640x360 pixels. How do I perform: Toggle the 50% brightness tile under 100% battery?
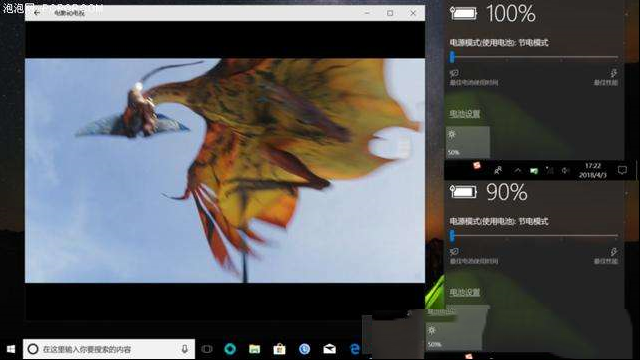[468, 142]
